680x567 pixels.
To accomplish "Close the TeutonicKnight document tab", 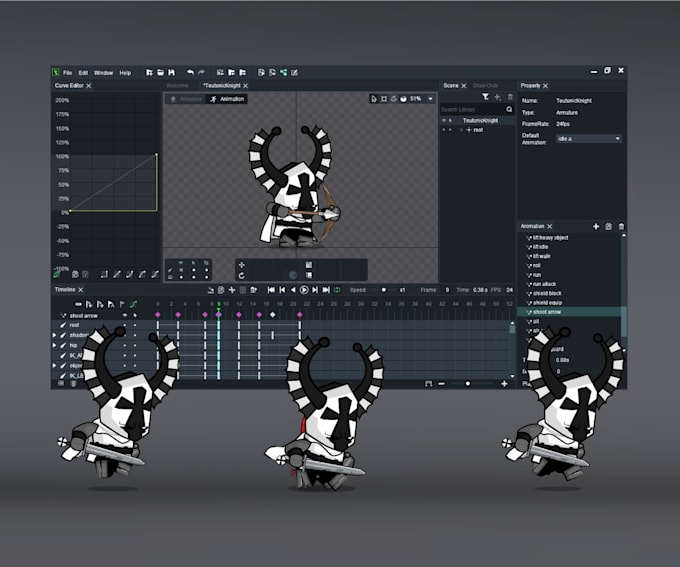I will [245, 86].
